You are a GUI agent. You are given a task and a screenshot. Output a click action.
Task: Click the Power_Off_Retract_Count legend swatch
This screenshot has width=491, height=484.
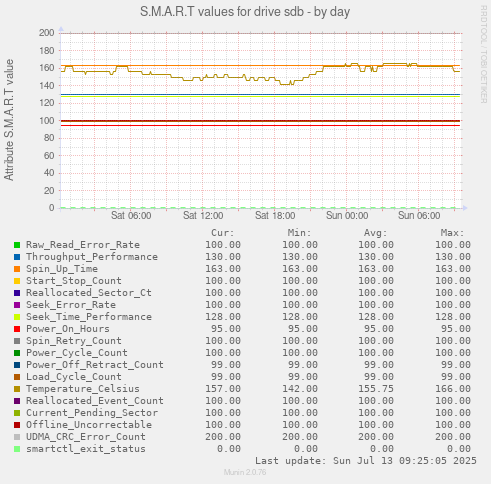17,365
